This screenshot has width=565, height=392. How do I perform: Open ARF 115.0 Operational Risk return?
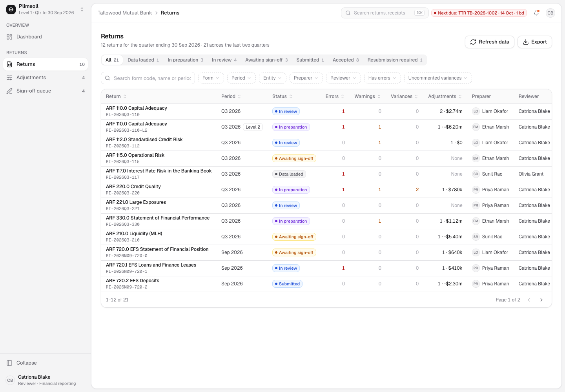click(326, 158)
